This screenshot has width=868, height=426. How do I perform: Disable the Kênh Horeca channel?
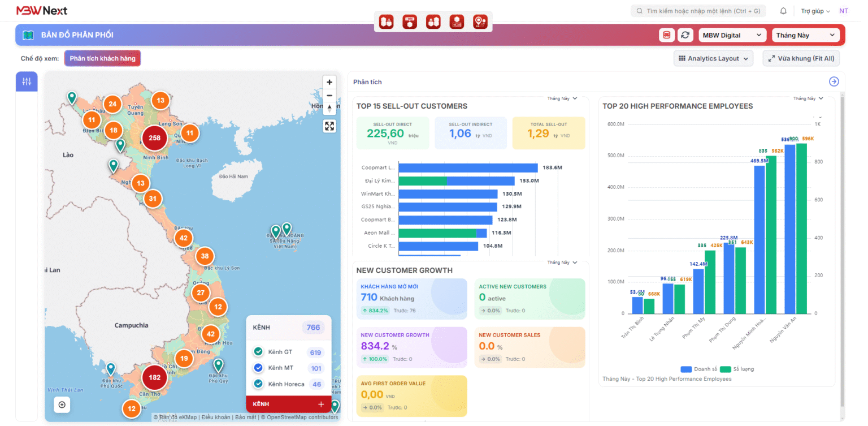(258, 384)
